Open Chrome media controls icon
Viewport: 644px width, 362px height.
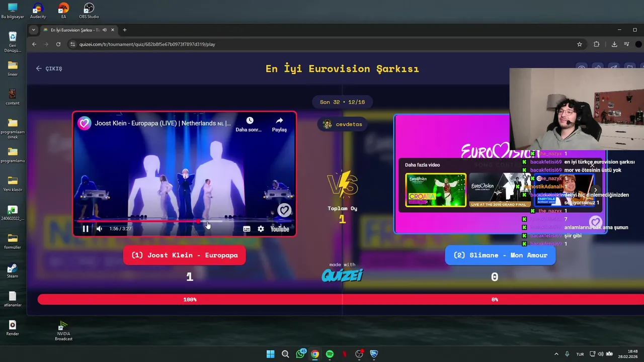tap(626, 44)
